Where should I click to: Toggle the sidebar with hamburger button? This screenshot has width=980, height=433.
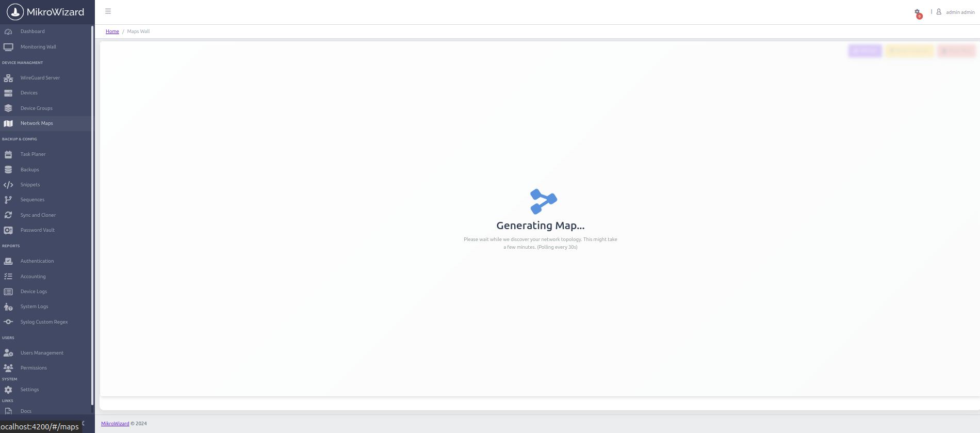108,11
